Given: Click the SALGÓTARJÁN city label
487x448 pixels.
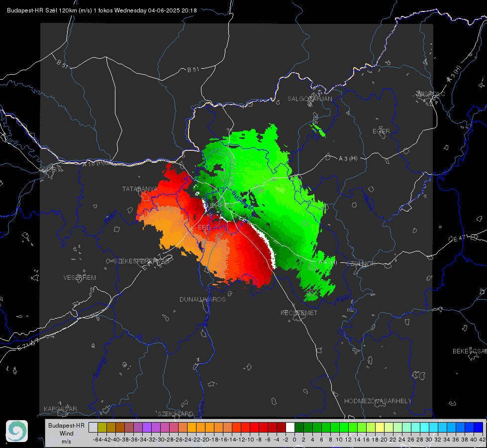Looking at the screenshot, I should tap(309, 99).
